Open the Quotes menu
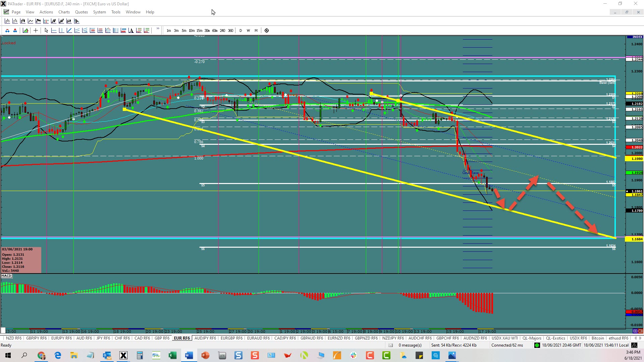 pos(82,12)
